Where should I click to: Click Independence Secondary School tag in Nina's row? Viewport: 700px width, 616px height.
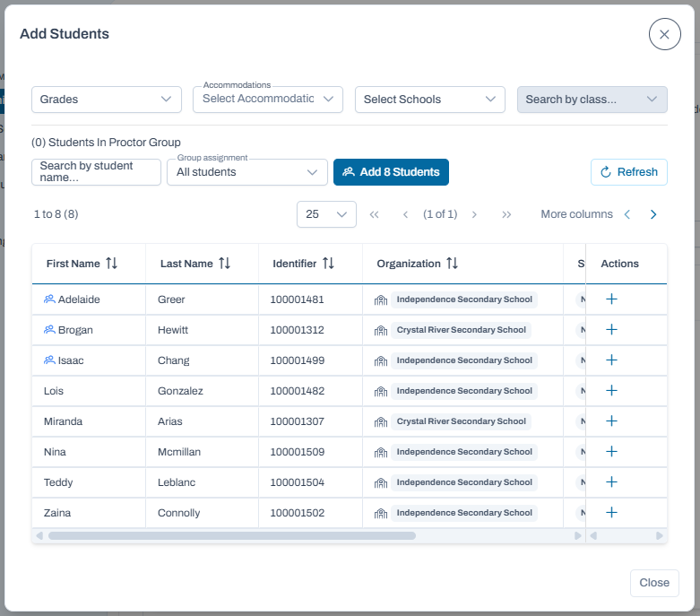tap(464, 452)
